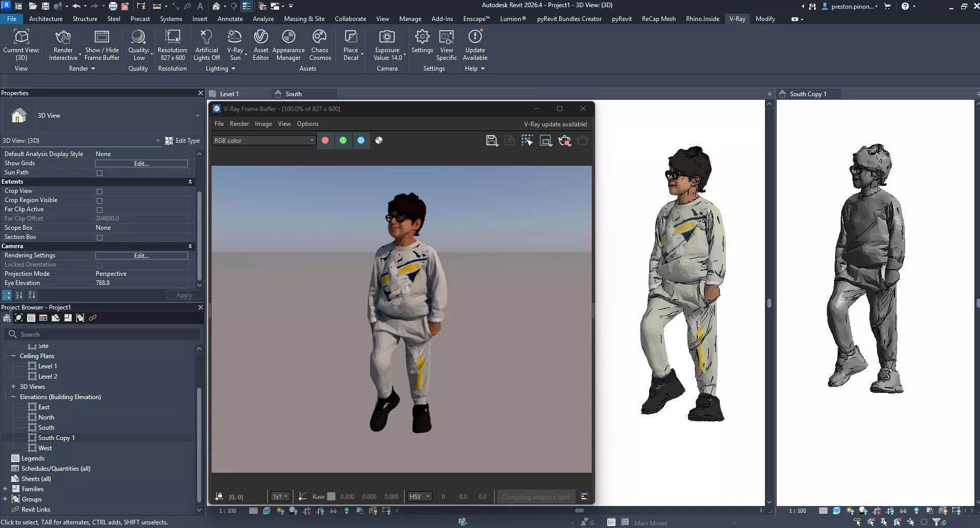Expand the Lighting panel dropdown
Screen dimensions: 980x528
pos(221,69)
